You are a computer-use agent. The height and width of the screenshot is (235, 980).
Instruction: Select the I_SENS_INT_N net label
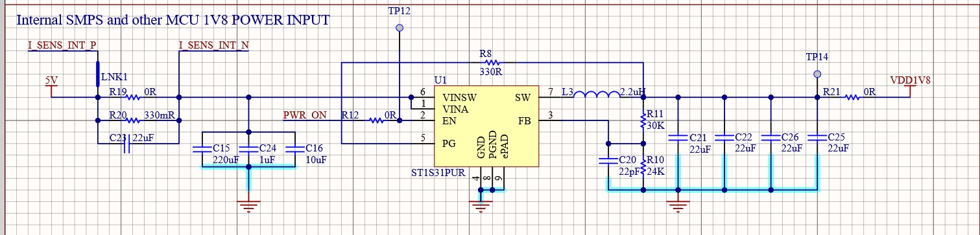[214, 45]
